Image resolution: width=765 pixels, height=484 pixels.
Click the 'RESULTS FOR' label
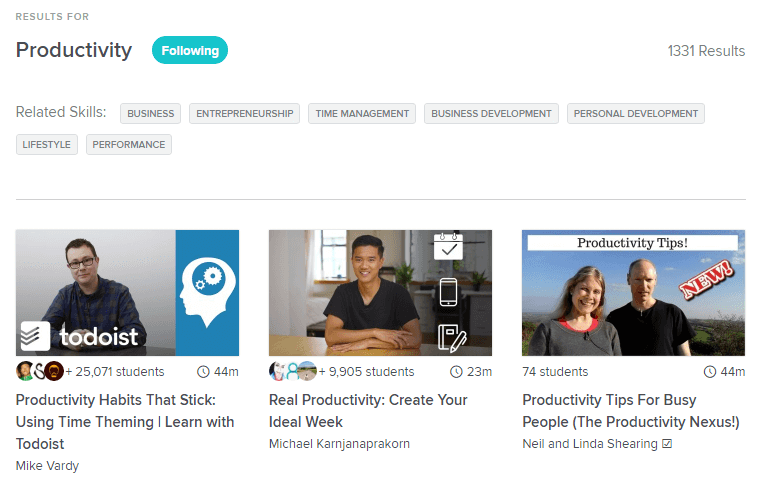52,17
